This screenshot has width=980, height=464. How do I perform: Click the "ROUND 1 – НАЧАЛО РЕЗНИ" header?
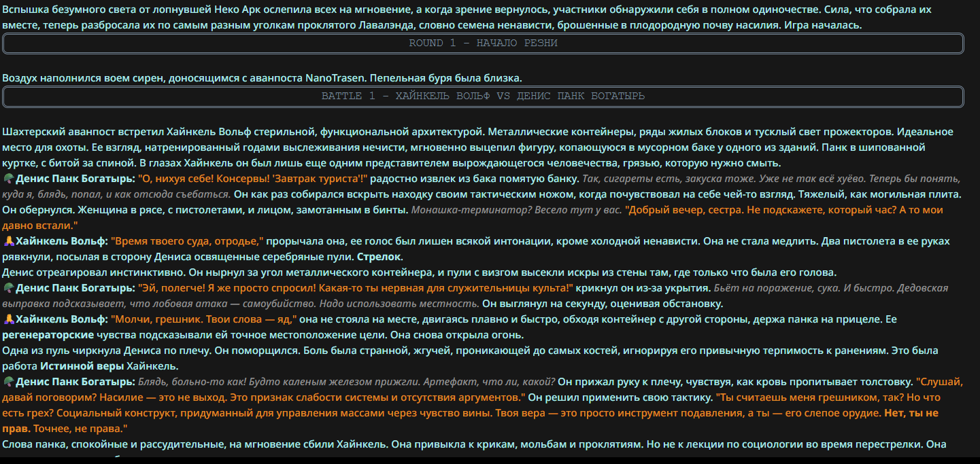tap(483, 43)
